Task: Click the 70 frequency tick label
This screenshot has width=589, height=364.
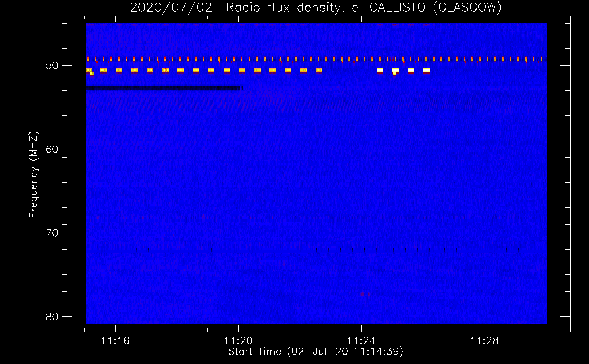Action: [52, 233]
